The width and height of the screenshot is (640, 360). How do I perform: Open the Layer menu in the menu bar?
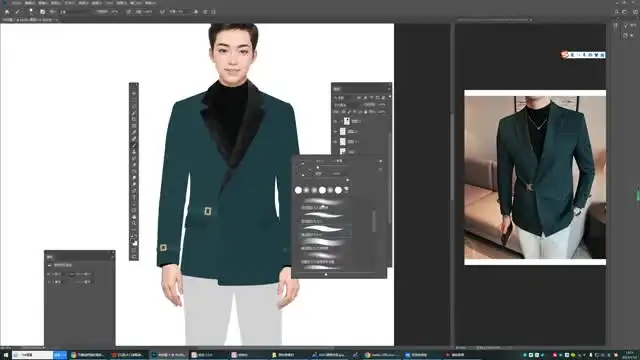[56, 3]
